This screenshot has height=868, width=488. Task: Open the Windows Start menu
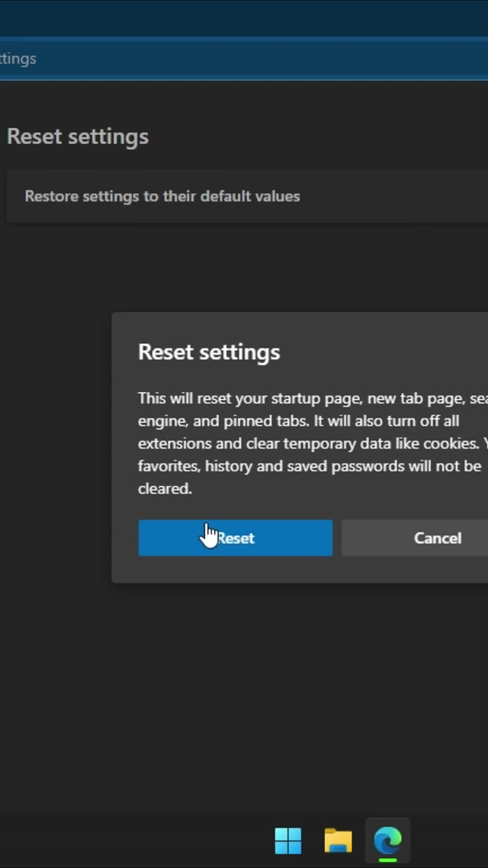pos(287,841)
